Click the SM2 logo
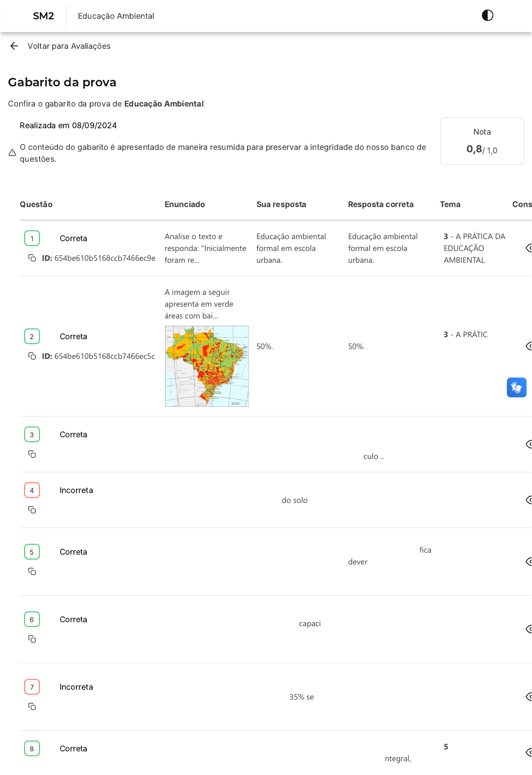Screen dimensions: 532x775 pos(43,16)
